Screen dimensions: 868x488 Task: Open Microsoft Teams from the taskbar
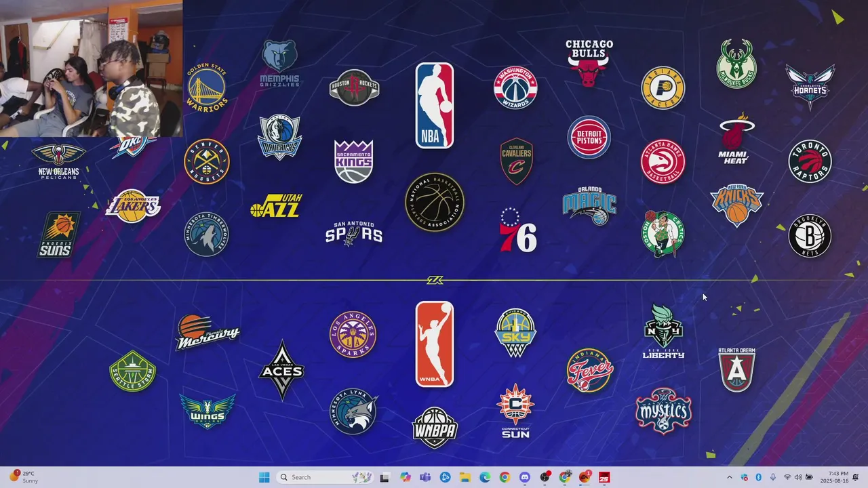425,477
